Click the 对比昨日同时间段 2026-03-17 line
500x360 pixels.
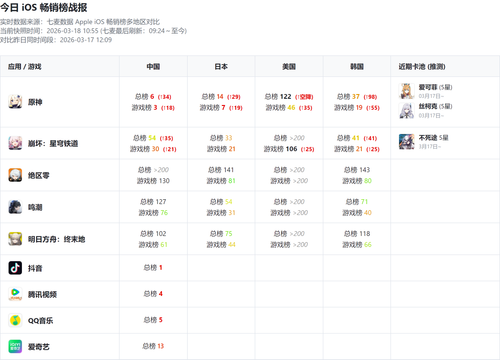pos(56,40)
